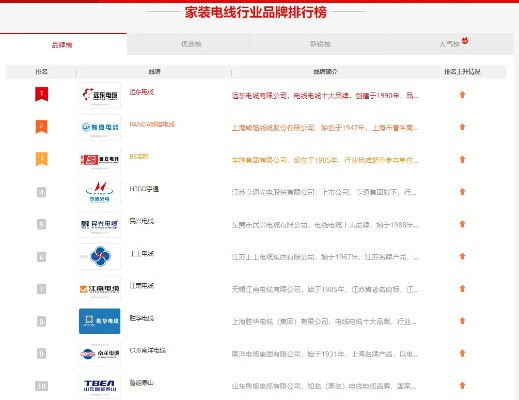This screenshot has width=519, height=400.
Task: Click the flame icon on 人气榜 tab
Action: tap(465, 41)
